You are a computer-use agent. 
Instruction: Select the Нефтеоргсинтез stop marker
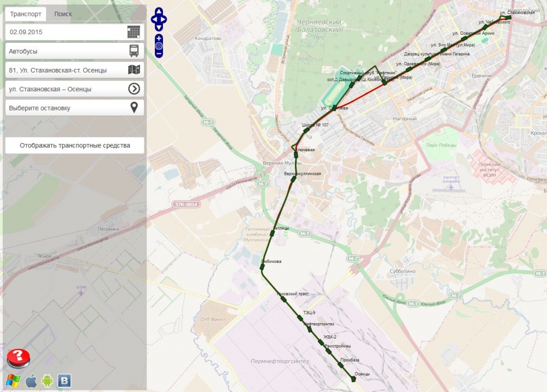309,329
